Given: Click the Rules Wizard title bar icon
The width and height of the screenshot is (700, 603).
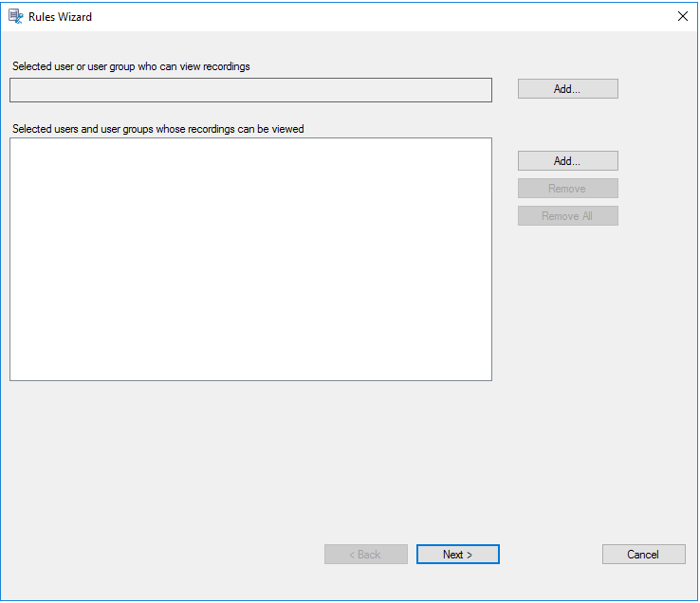Looking at the screenshot, I should pos(16,16).
